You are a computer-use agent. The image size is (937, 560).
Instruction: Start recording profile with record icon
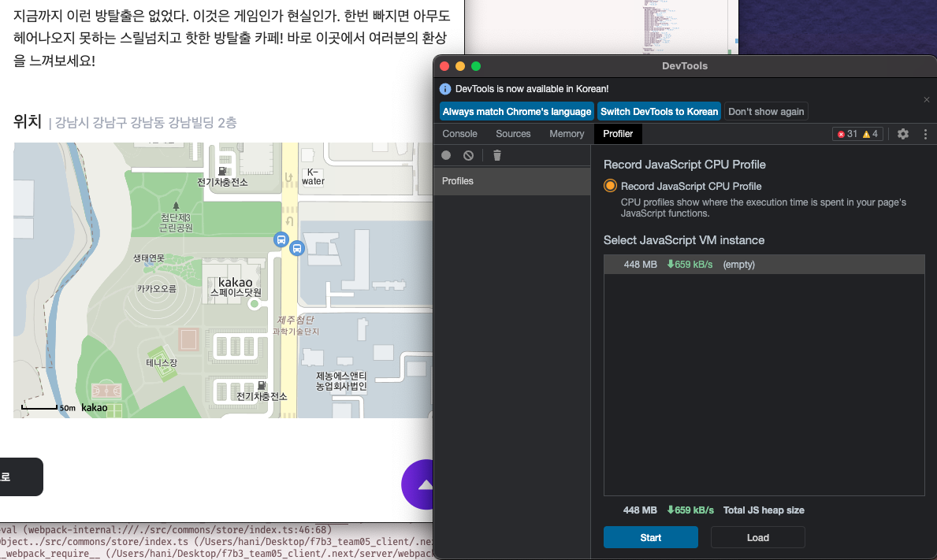[446, 155]
